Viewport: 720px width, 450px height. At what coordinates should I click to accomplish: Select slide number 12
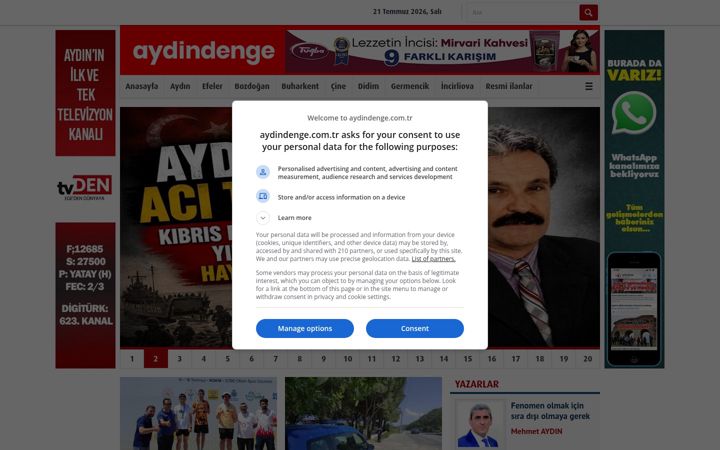pos(396,359)
